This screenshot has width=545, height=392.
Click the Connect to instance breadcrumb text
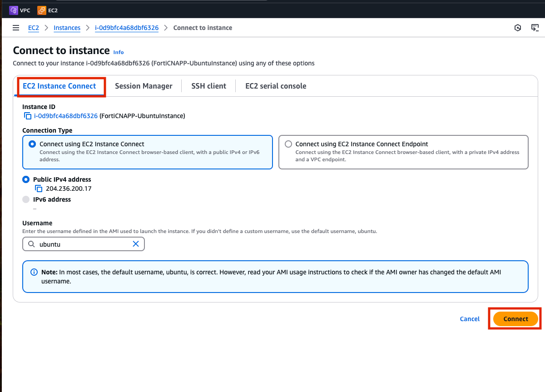click(203, 28)
